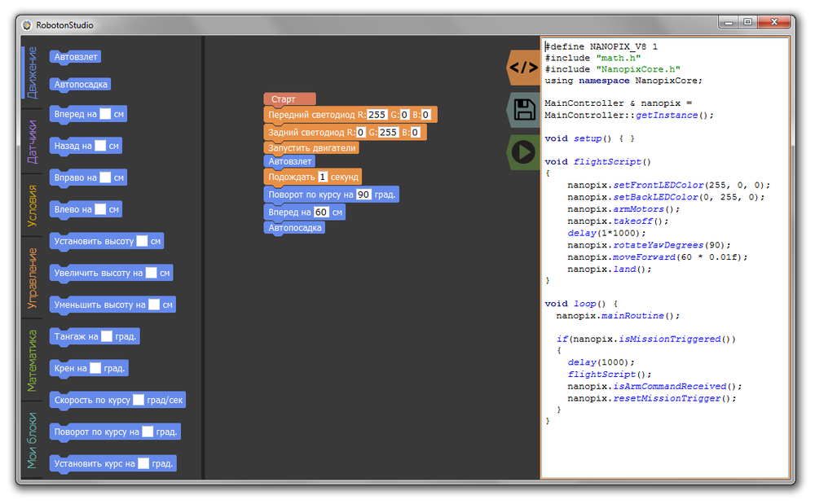Click the Установить высоту value field
Image resolution: width=815 pixels, height=504 pixels.
[142, 241]
